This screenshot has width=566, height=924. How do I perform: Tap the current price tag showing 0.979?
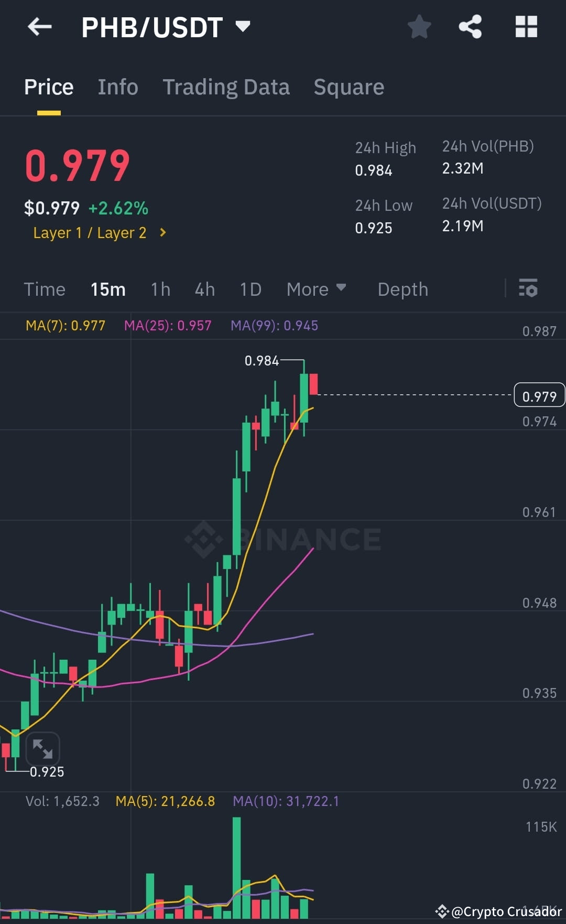pyautogui.click(x=539, y=396)
